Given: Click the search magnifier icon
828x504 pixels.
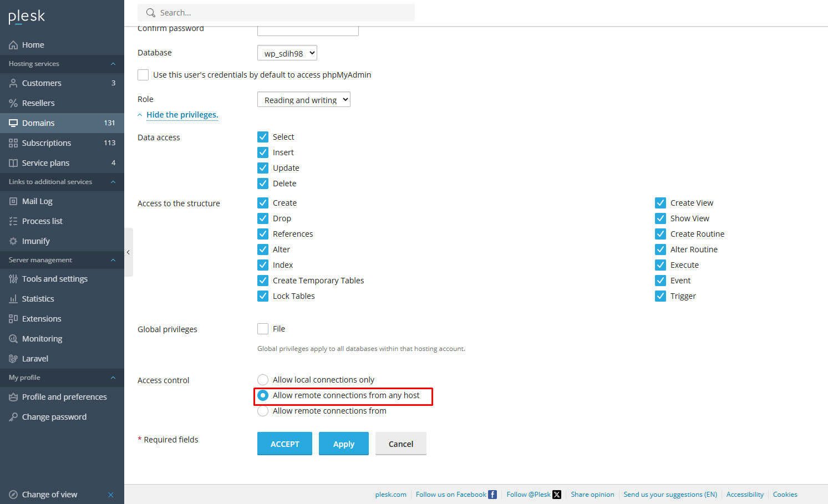Looking at the screenshot, I should (150, 13).
